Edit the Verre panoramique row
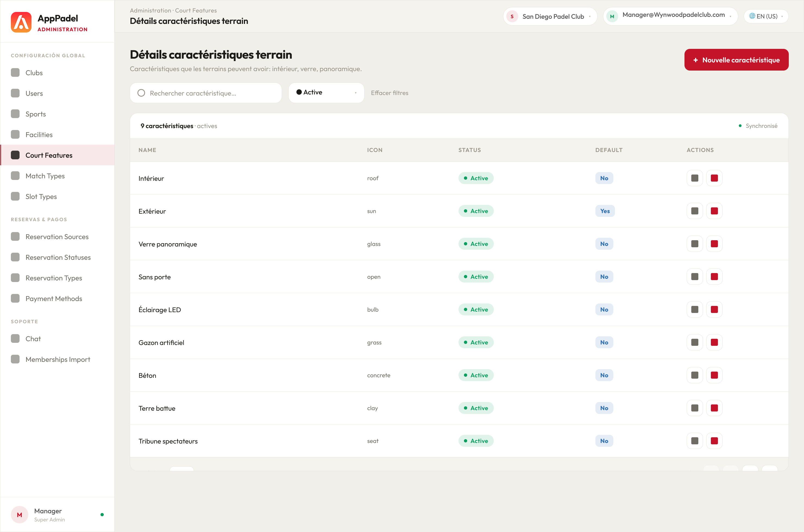The width and height of the screenshot is (804, 532). coord(695,244)
